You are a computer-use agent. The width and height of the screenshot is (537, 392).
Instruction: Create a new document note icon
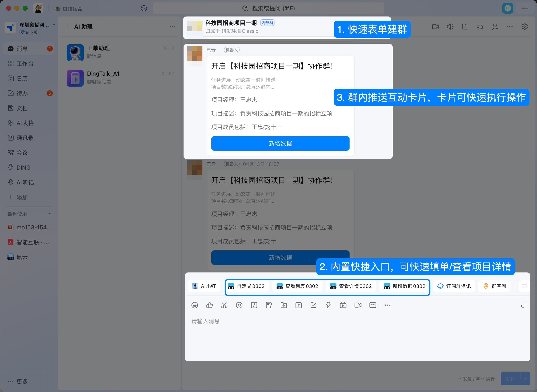tap(269, 305)
